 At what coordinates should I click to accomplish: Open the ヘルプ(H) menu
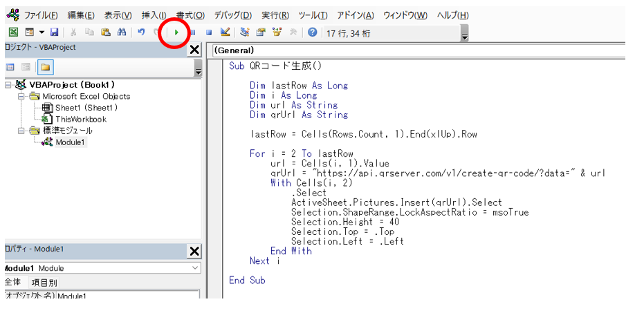click(x=452, y=16)
